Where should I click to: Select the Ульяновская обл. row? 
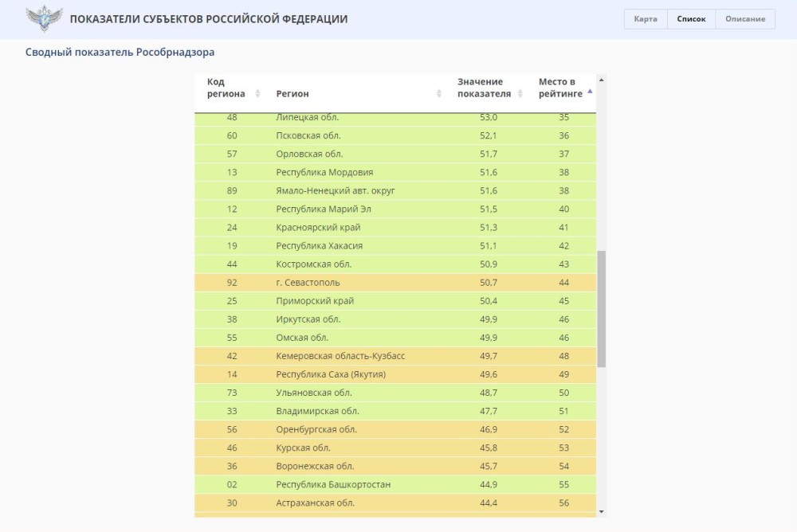(395, 393)
